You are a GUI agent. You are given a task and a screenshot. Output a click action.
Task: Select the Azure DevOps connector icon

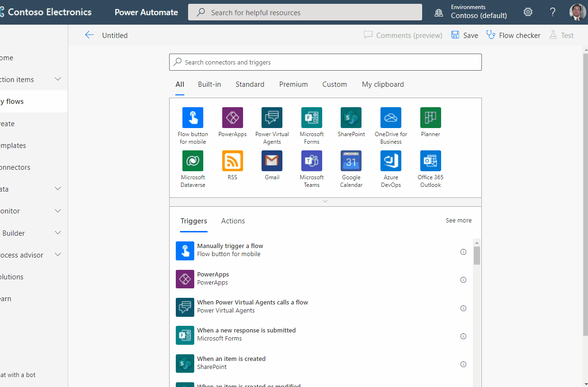pyautogui.click(x=391, y=161)
